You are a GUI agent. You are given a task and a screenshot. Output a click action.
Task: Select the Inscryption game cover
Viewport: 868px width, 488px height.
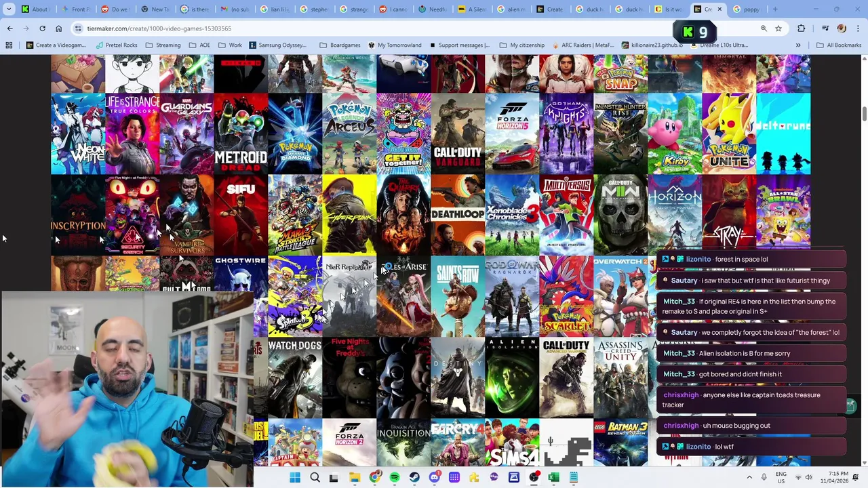pyautogui.click(x=78, y=215)
